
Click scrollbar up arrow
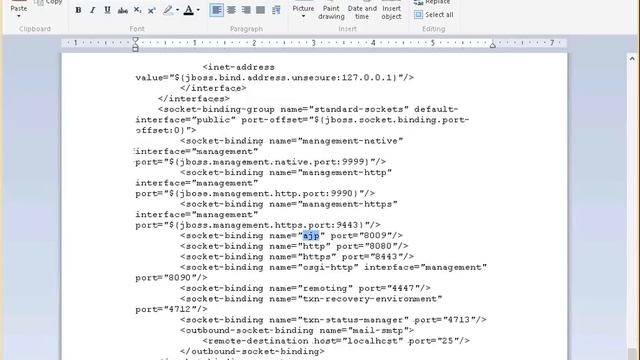pyautogui.click(x=632, y=59)
